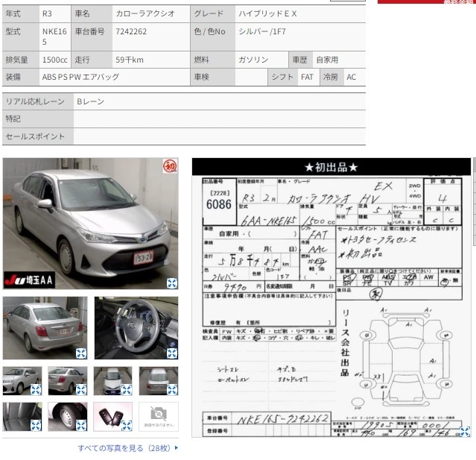
Task: Select the displacement value 1500cc
Action: point(54,60)
